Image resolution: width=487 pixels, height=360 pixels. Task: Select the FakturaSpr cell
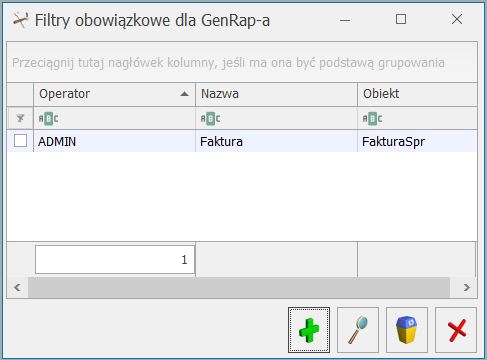click(x=417, y=141)
